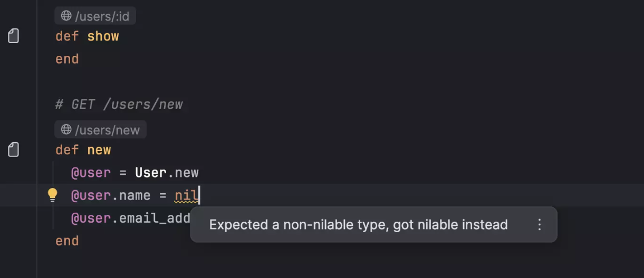Image resolution: width=644 pixels, height=278 pixels.
Task: Open the view file gutter icon beside def new
Action: click(x=14, y=150)
